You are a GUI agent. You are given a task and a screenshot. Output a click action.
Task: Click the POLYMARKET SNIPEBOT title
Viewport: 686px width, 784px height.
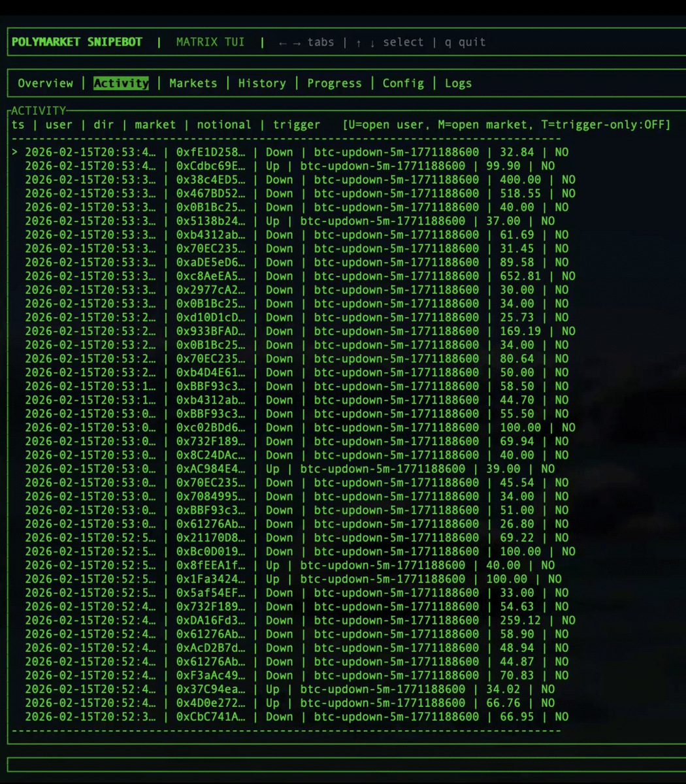[77, 42]
